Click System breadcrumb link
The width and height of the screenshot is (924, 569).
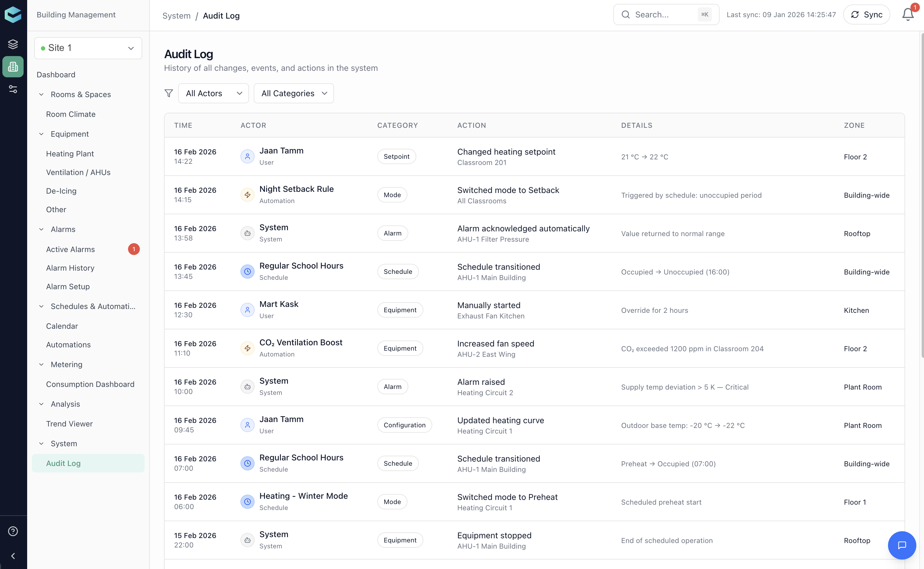176,16
